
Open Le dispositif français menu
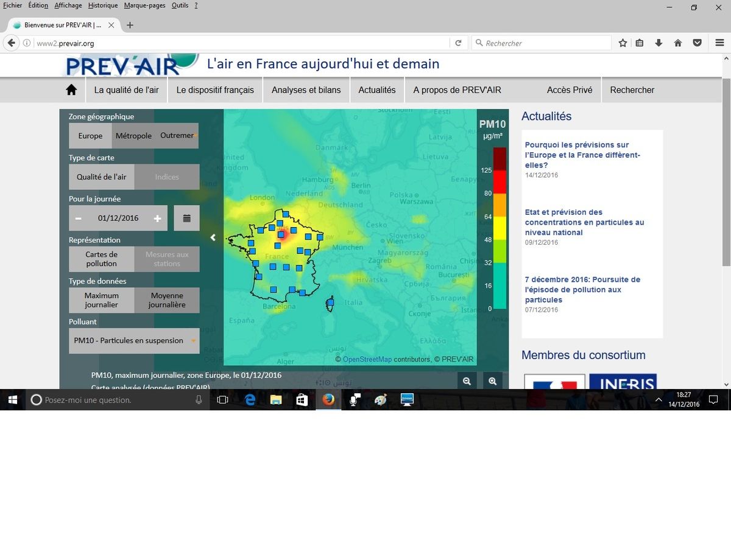pyautogui.click(x=215, y=90)
